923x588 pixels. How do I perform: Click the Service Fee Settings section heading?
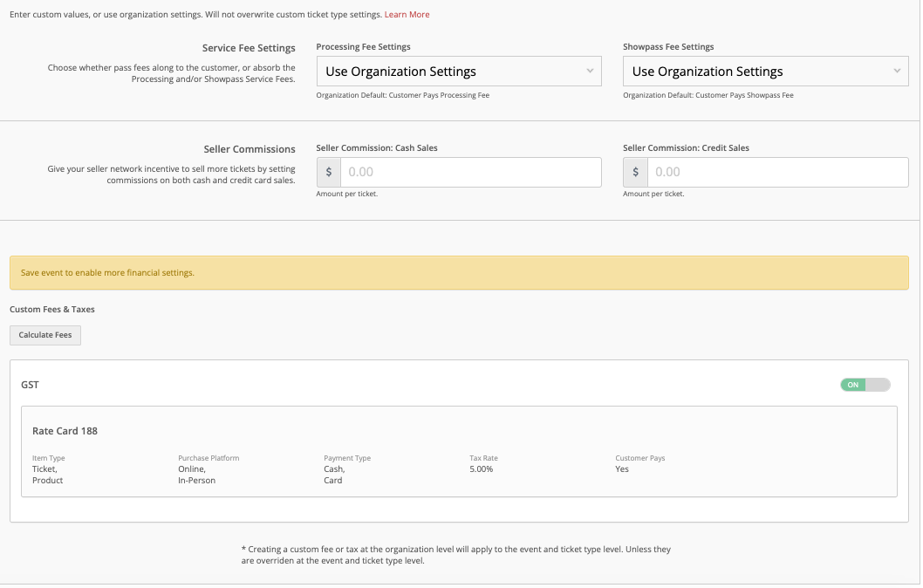(249, 48)
